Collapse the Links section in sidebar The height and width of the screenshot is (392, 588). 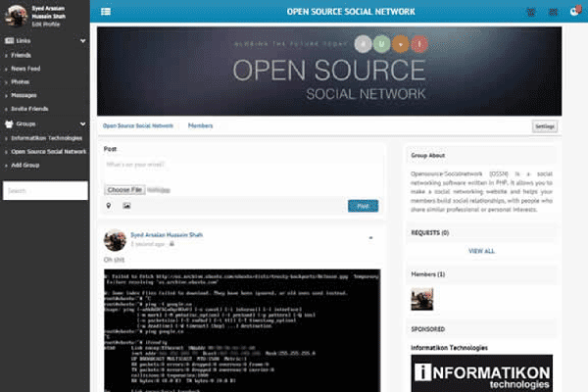(83, 41)
